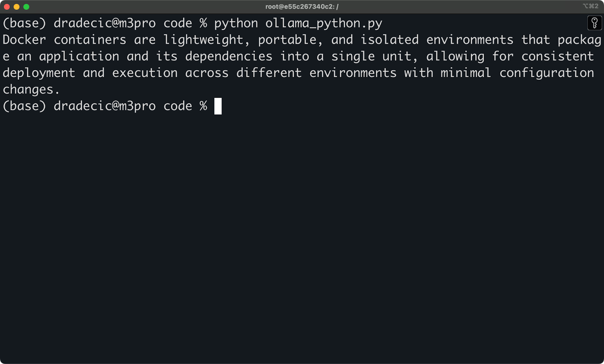The height and width of the screenshot is (364, 604).
Task: Select the word lightweight in the output
Action: click(204, 39)
